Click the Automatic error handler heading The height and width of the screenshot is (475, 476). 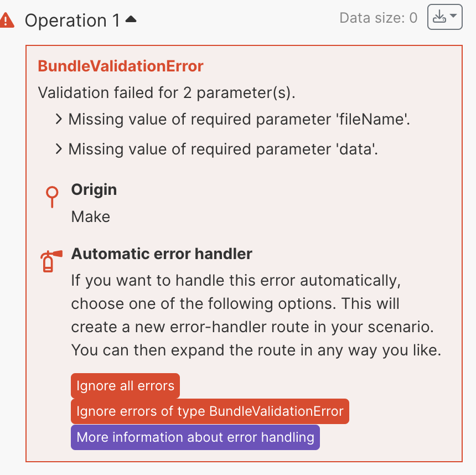[162, 254]
